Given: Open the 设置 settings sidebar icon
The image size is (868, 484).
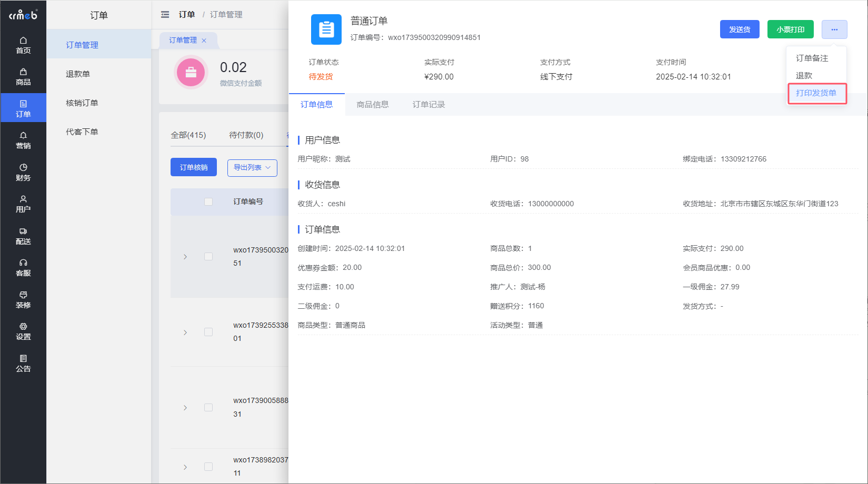Looking at the screenshot, I should coord(23,331).
